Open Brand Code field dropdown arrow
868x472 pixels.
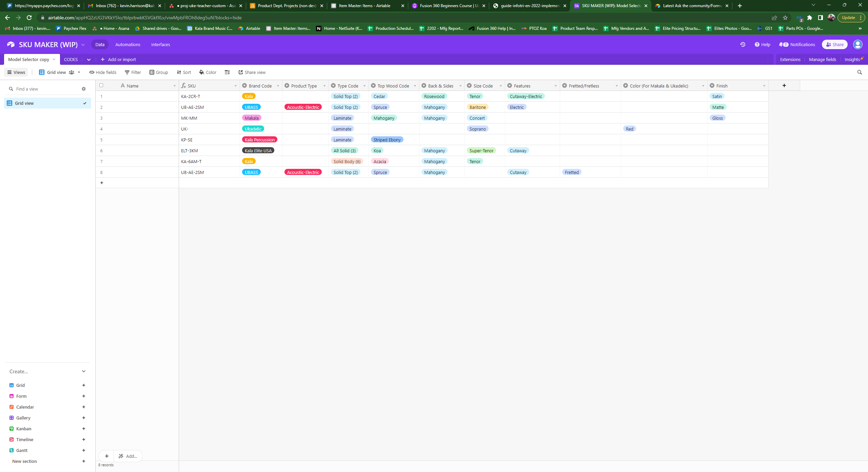click(278, 86)
